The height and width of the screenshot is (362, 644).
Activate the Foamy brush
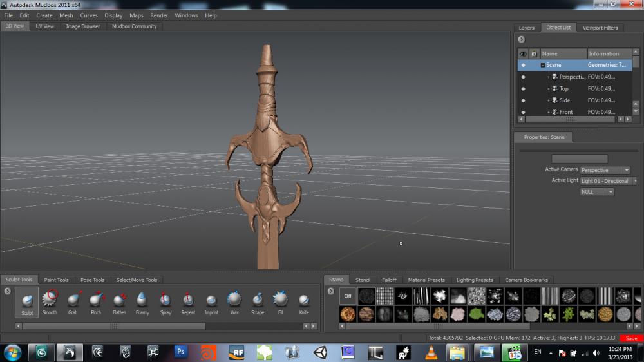click(x=142, y=300)
